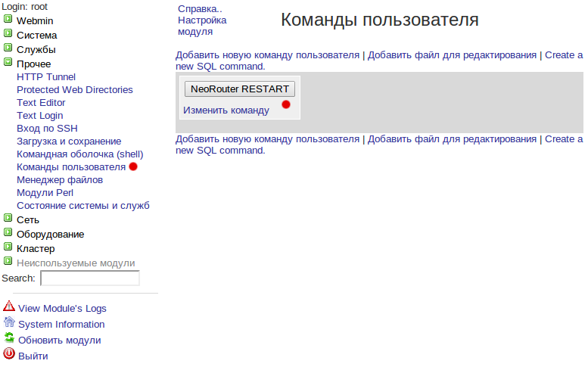Open the Кластер category label
588x367 pixels.
pyautogui.click(x=36, y=248)
